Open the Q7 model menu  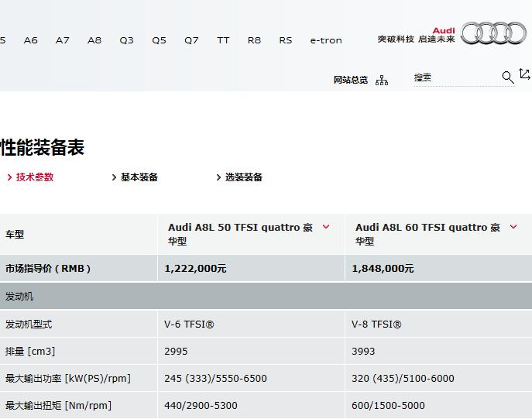pyautogui.click(x=191, y=40)
